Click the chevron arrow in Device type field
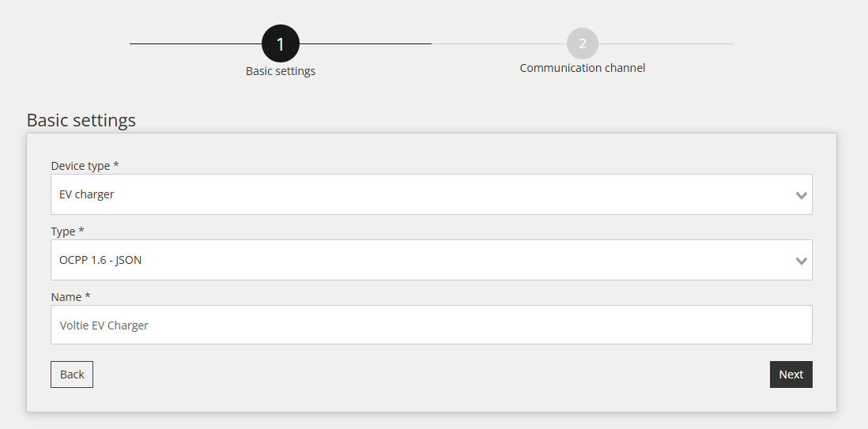This screenshot has height=429, width=868. coord(801,195)
